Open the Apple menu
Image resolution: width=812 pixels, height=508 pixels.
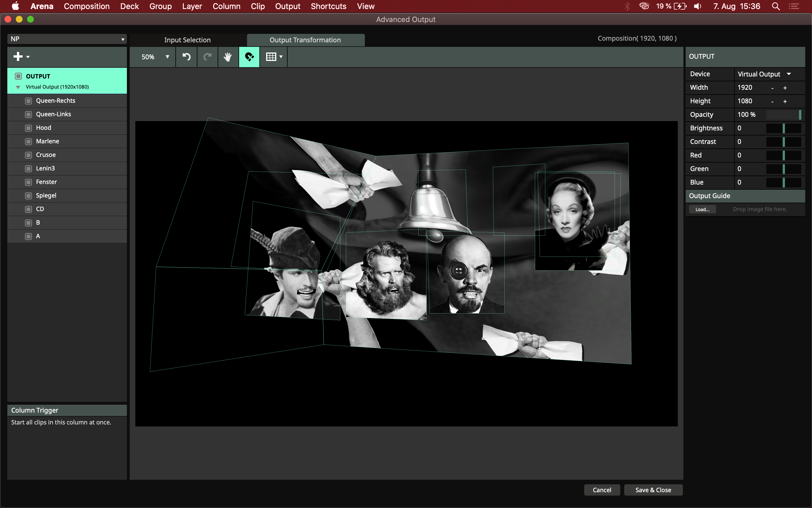(16, 6)
